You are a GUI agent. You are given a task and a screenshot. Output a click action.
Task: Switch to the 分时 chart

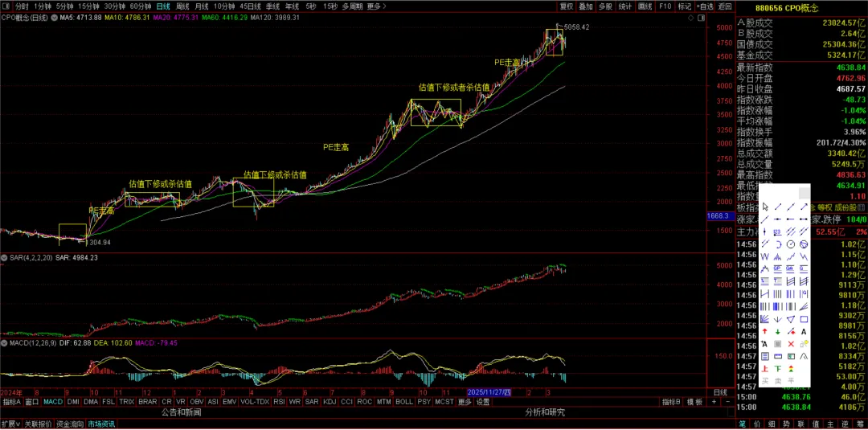(x=22, y=6)
